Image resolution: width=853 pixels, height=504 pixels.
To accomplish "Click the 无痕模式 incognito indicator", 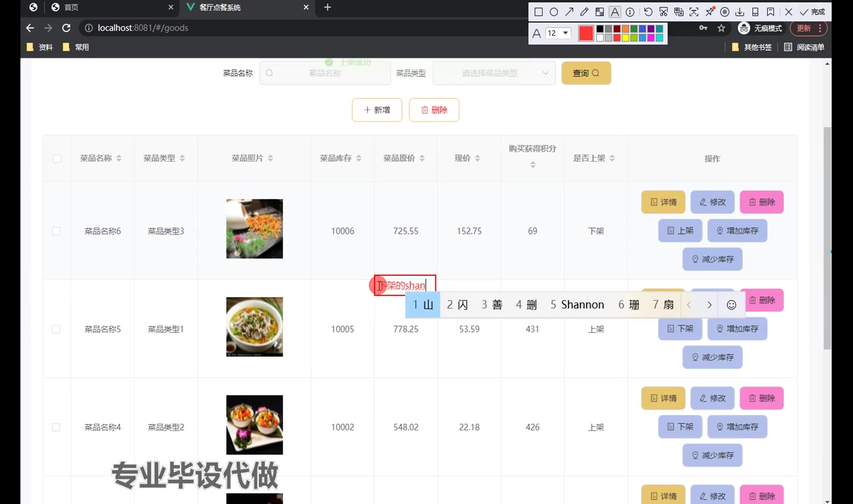I will (x=760, y=28).
